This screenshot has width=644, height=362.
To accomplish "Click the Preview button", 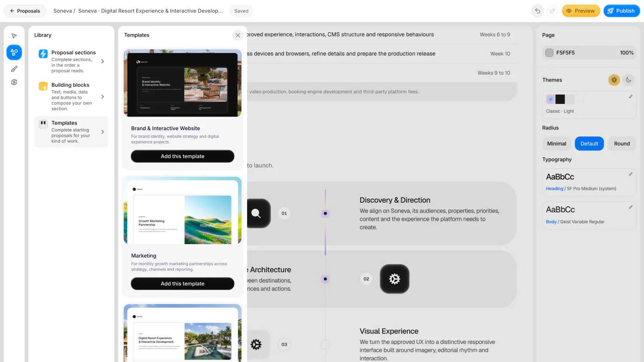I will point(581,11).
